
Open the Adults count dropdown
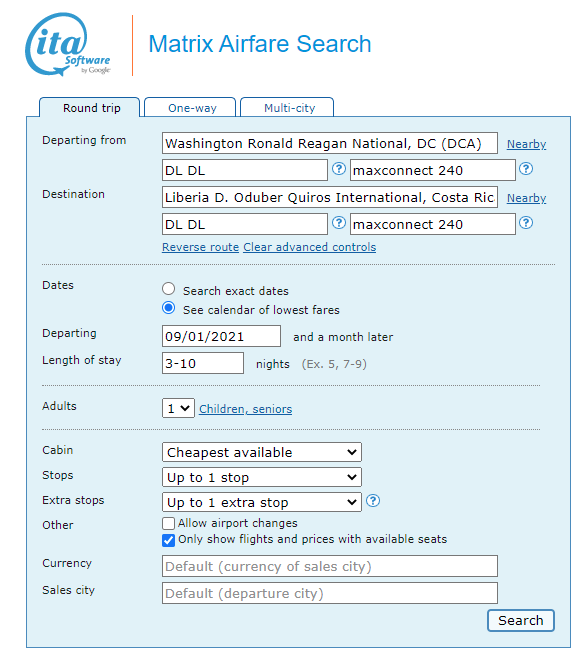pos(178,408)
